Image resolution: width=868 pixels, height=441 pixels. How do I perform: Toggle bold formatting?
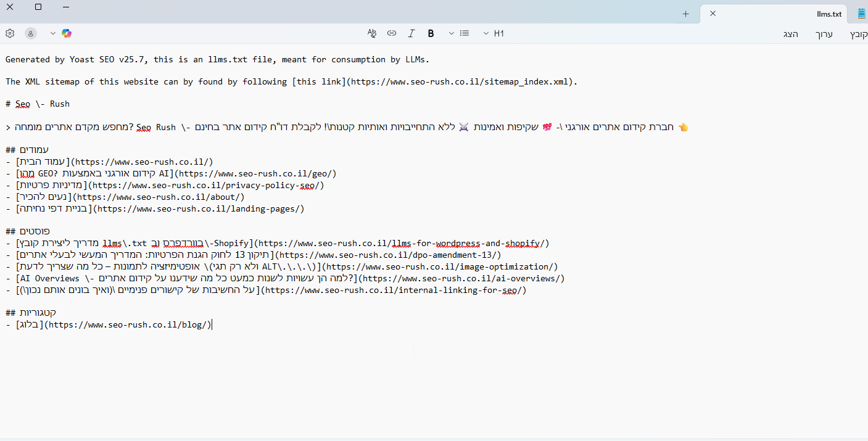[431, 33]
